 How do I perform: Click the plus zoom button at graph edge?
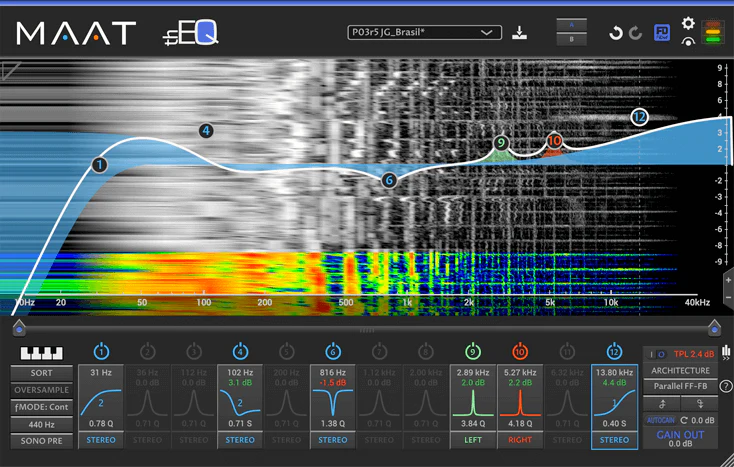tap(728, 280)
